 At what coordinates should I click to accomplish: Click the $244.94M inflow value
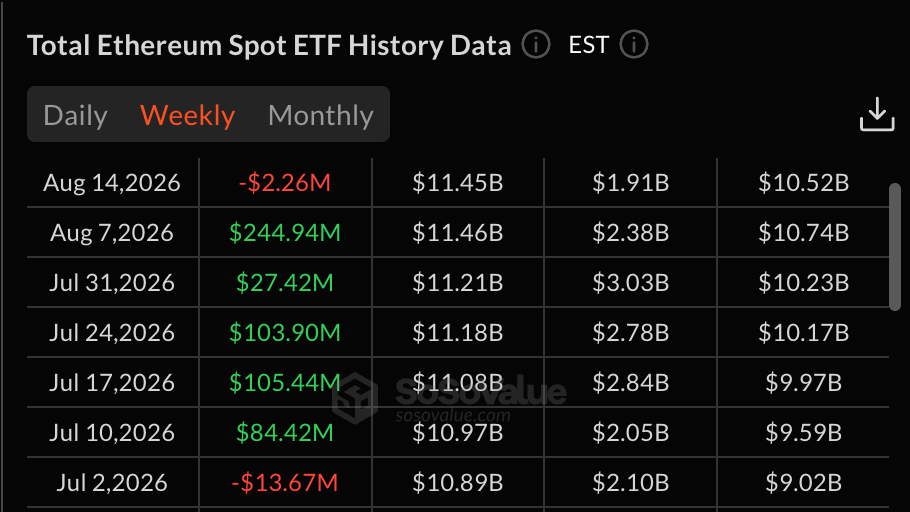coord(284,233)
